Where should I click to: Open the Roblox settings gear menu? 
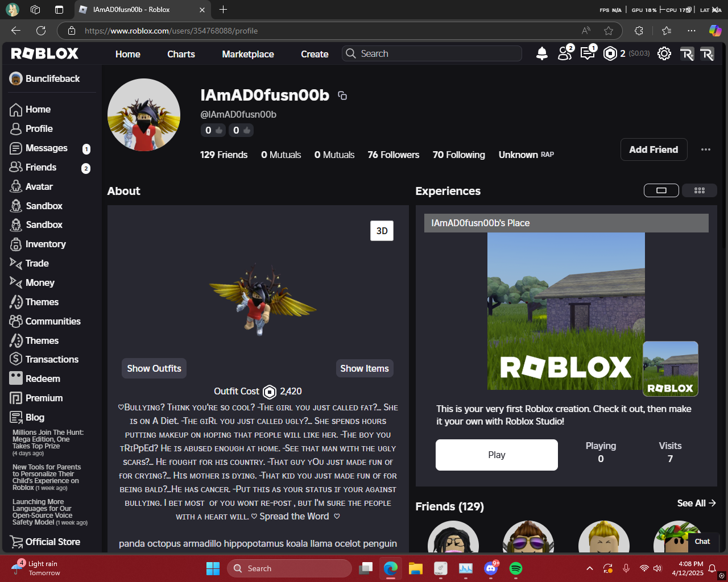tap(664, 53)
